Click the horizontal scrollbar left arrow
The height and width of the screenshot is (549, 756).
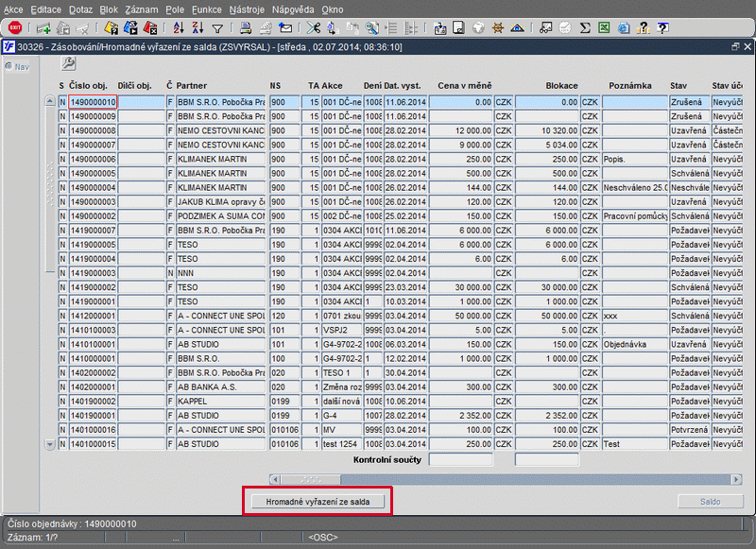pyautogui.click(x=275, y=479)
